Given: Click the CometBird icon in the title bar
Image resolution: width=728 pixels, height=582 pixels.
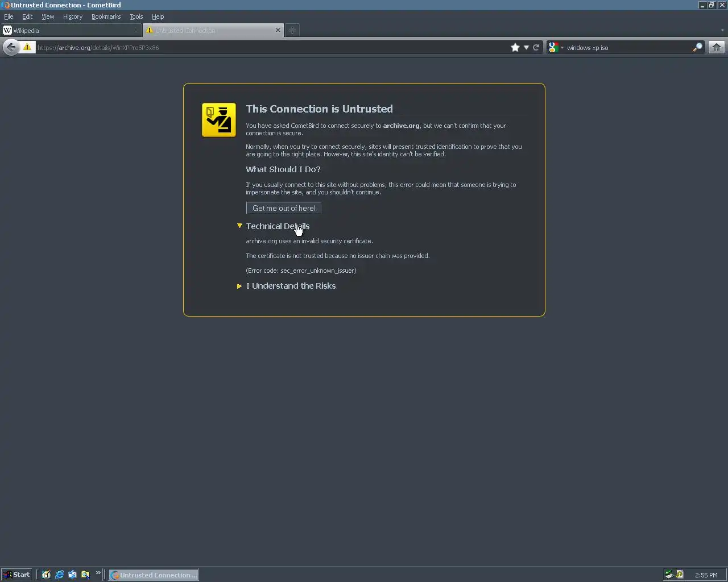Looking at the screenshot, I should click(x=6, y=5).
